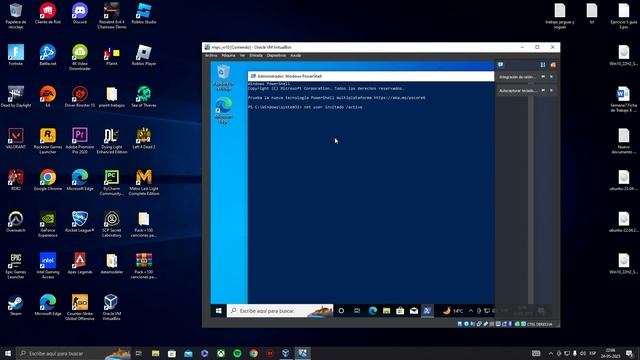Expand hidden icons in the host system tray
This screenshot has width=640, height=360.
pos(551,353)
